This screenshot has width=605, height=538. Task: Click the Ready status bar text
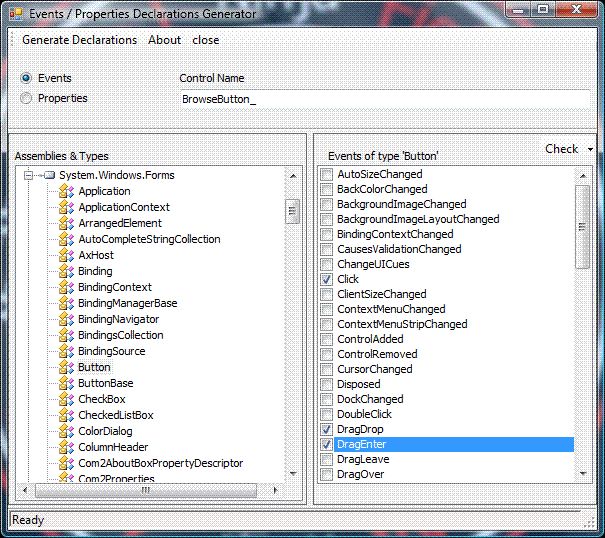(x=28, y=520)
